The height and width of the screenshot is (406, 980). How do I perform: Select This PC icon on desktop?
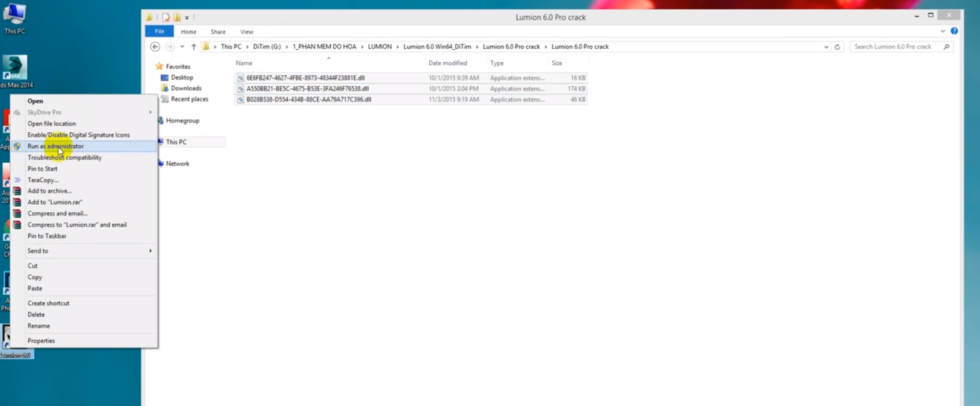coord(14,18)
